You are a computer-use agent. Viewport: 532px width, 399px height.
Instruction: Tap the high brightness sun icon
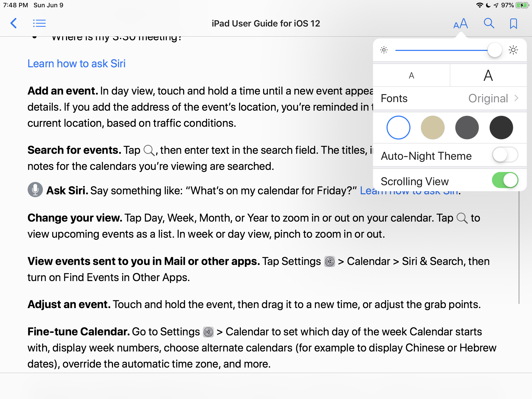click(513, 50)
